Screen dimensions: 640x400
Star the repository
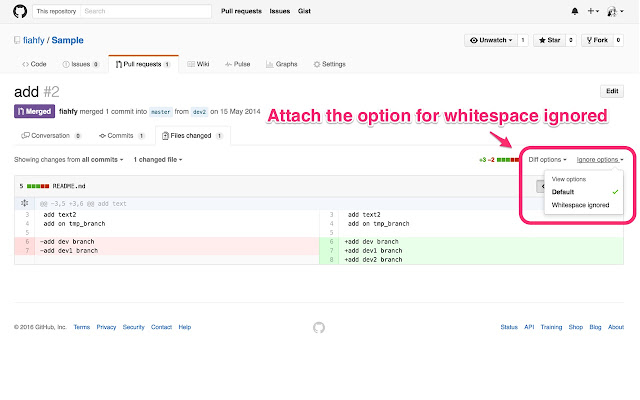tap(549, 40)
